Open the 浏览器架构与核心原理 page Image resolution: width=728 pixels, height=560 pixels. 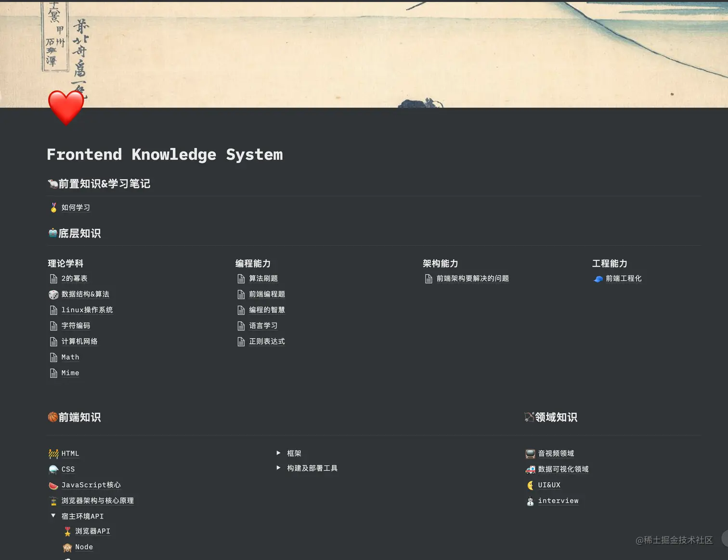(98, 501)
